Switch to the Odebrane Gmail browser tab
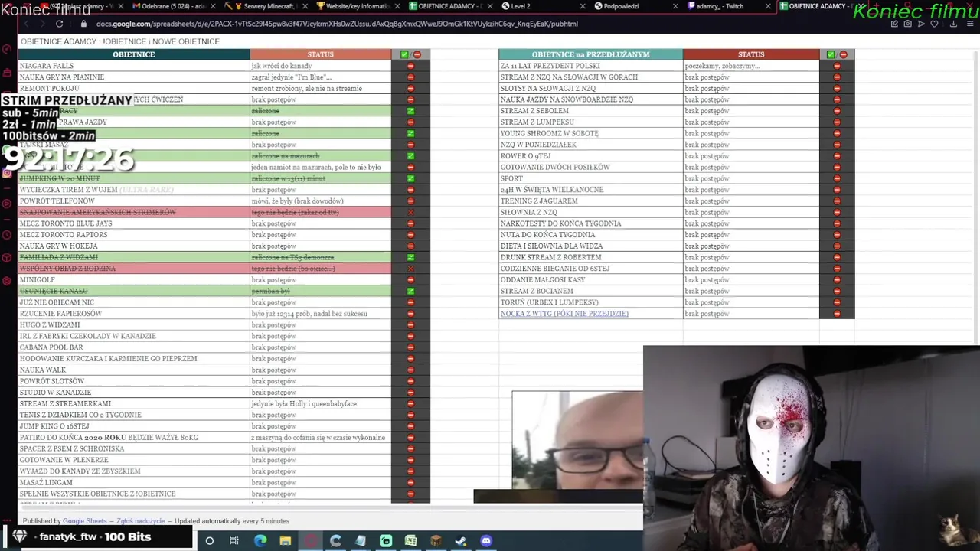 click(173, 6)
